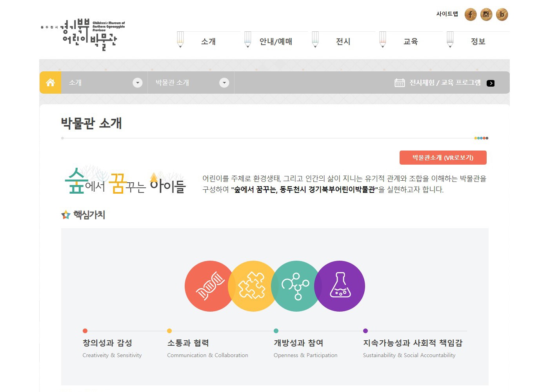Open the 전시 main menu
This screenshot has width=549, height=392.
click(343, 42)
